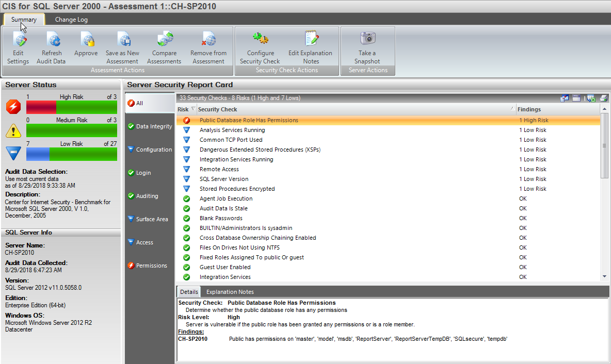The width and height of the screenshot is (611, 364).
Task: Switch to the Summary tab
Action: click(24, 20)
